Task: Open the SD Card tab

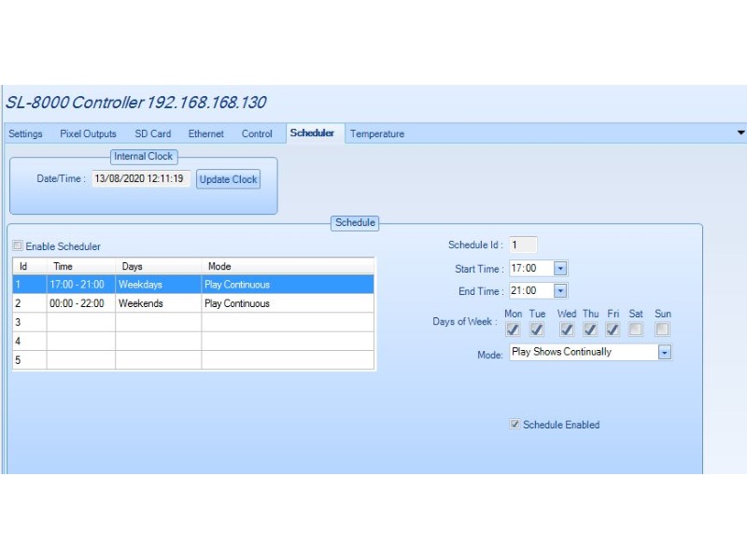Action: [152, 133]
